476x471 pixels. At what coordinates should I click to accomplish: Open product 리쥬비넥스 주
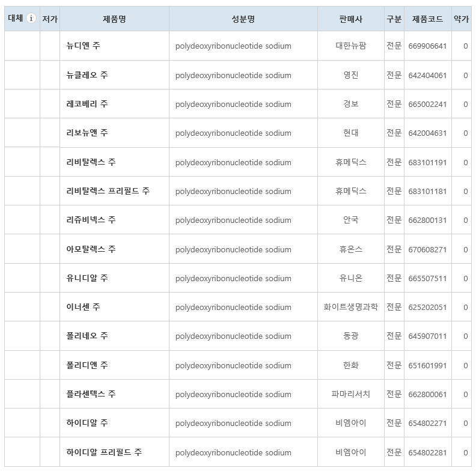[x=91, y=220]
